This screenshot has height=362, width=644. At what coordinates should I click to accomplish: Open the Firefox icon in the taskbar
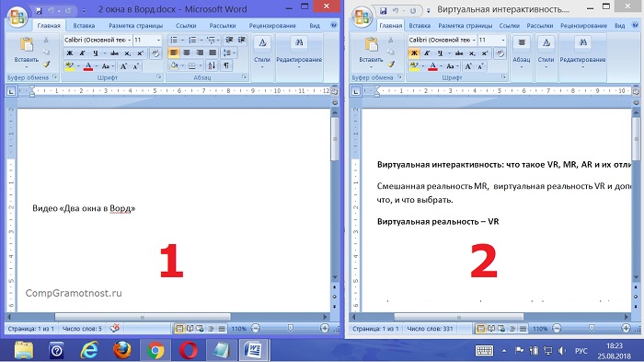(122, 350)
